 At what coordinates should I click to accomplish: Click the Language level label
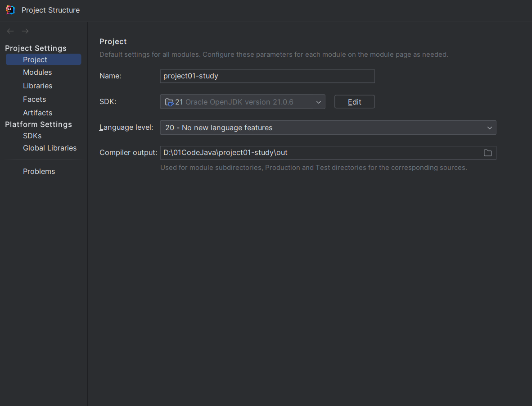(126, 128)
